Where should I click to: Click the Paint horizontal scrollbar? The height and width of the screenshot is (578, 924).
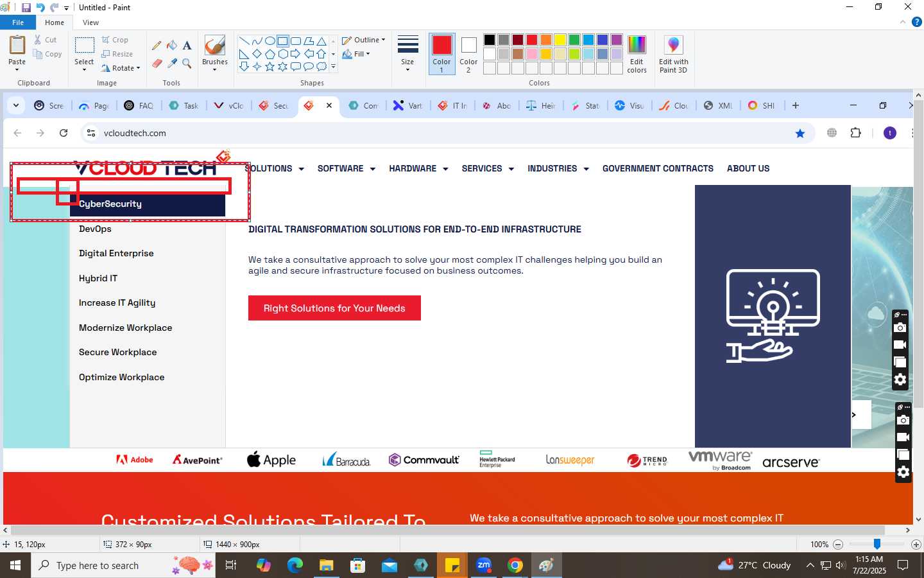pos(448,530)
